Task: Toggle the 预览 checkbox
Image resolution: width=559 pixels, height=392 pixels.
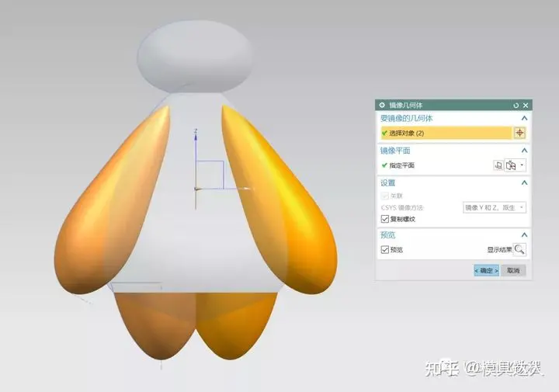Action: point(384,249)
